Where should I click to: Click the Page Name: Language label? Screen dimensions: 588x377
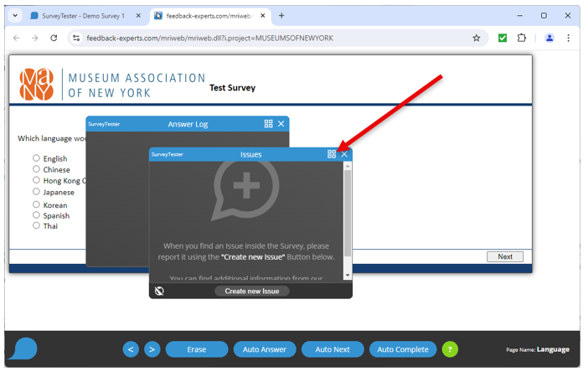(x=538, y=350)
